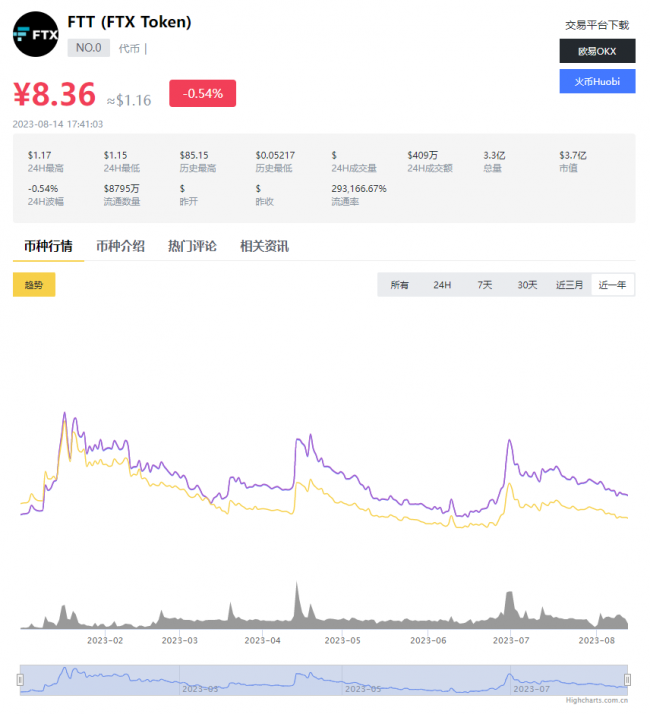Open the 欧易OKX download button
650x714 pixels.
tap(597, 51)
